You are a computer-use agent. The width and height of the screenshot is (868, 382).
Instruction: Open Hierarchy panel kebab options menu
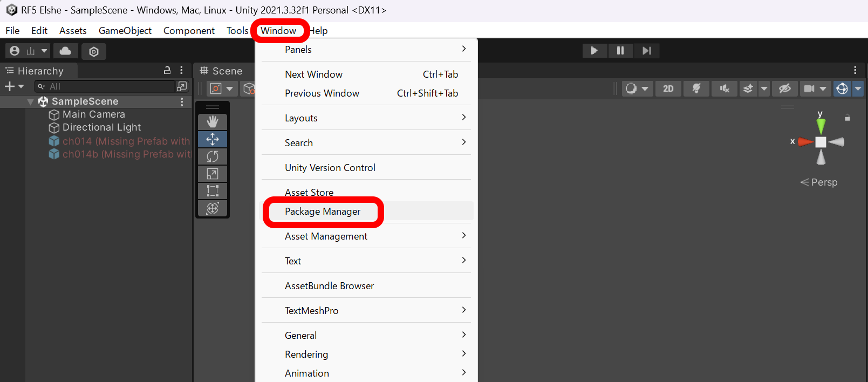181,70
